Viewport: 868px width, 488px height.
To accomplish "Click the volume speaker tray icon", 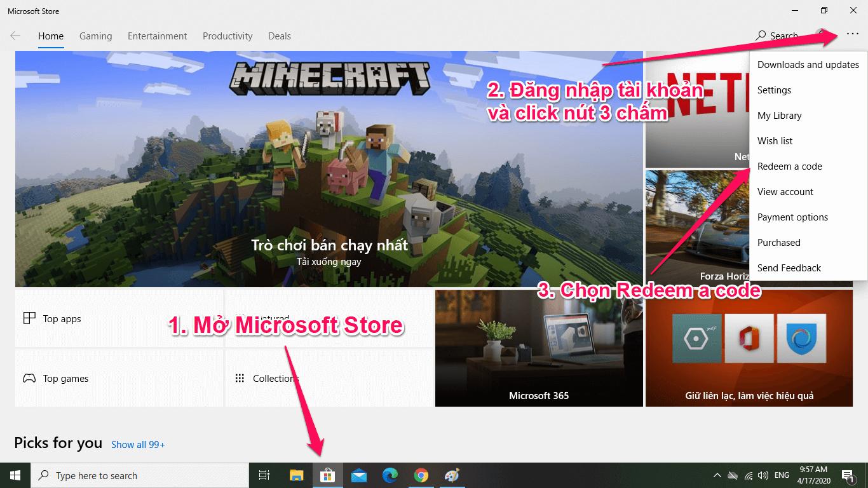I will pyautogui.click(x=763, y=475).
